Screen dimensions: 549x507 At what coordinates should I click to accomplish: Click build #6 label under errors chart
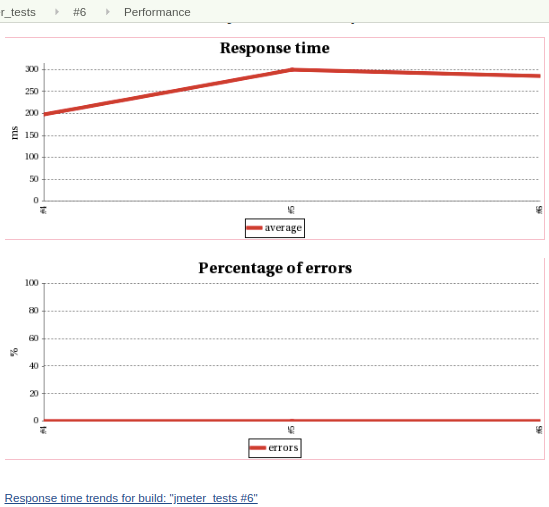click(539, 430)
